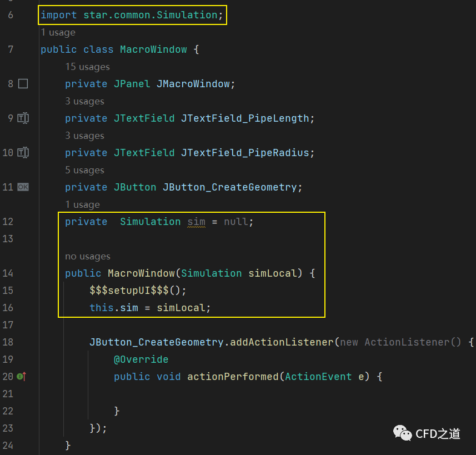Open the '5 usages' hint above JButton_CreateGeometry
Image resolution: width=476 pixels, height=455 pixels.
(x=84, y=170)
